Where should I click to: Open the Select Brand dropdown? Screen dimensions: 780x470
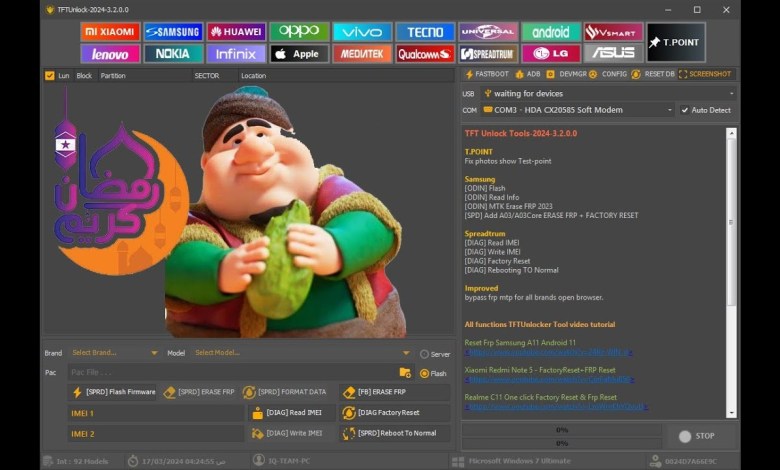[114, 353]
